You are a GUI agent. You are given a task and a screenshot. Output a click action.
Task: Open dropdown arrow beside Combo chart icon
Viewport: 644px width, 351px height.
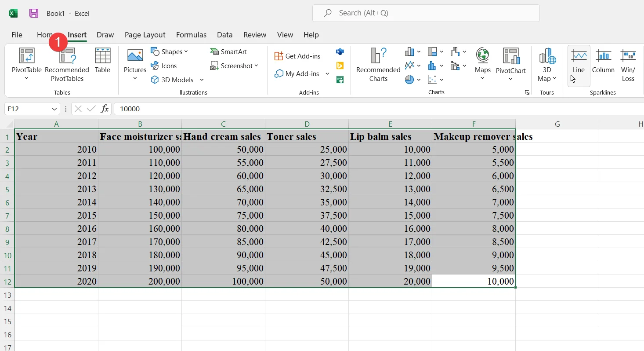464,66
